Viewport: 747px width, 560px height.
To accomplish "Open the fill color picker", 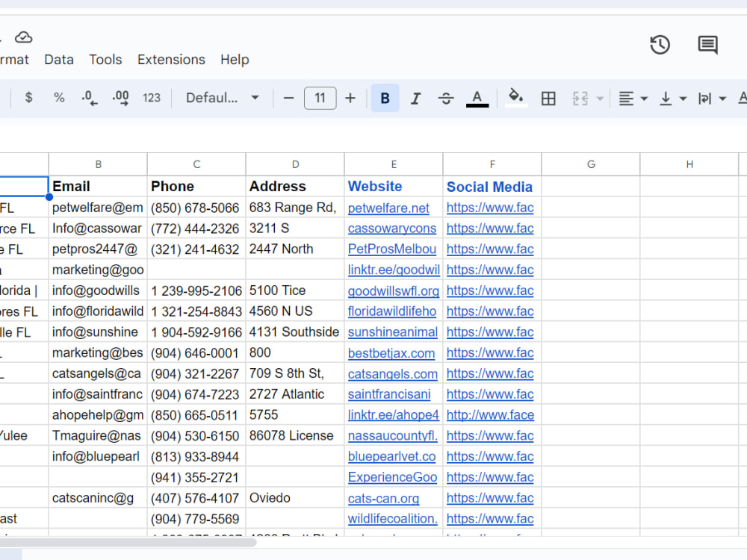I will tap(516, 98).
